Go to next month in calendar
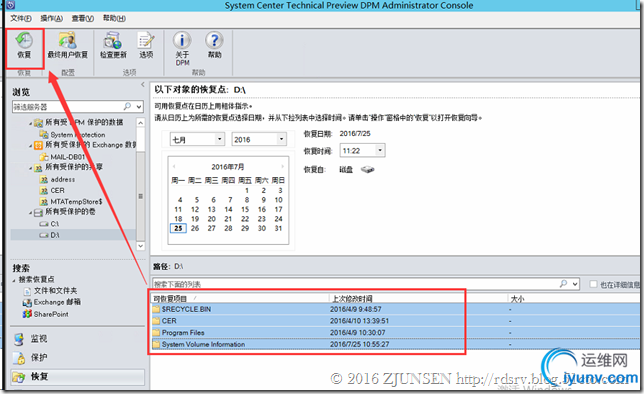 click(283, 166)
